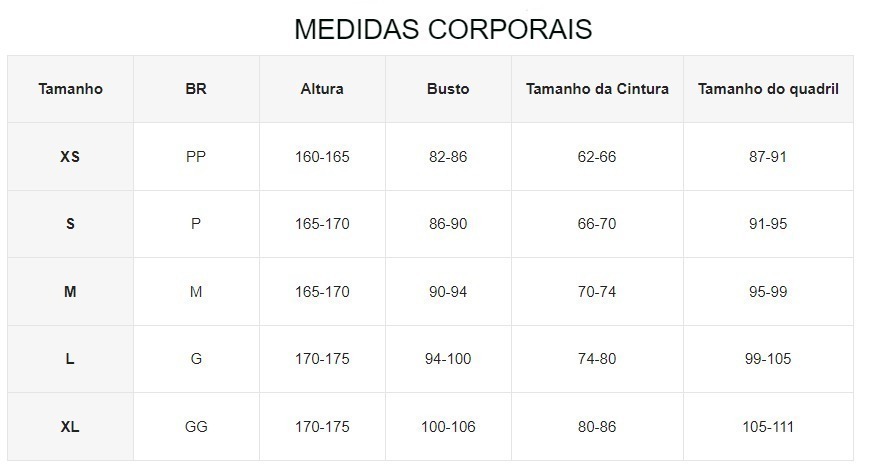The height and width of the screenshot is (468, 887).
Task: Click the XS size row label
Action: pos(70,157)
